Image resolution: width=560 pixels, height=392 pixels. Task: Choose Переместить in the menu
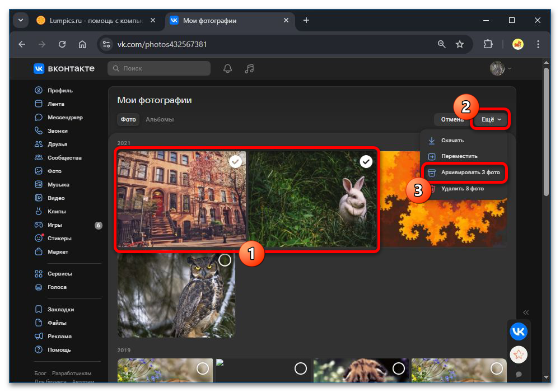coord(464,156)
